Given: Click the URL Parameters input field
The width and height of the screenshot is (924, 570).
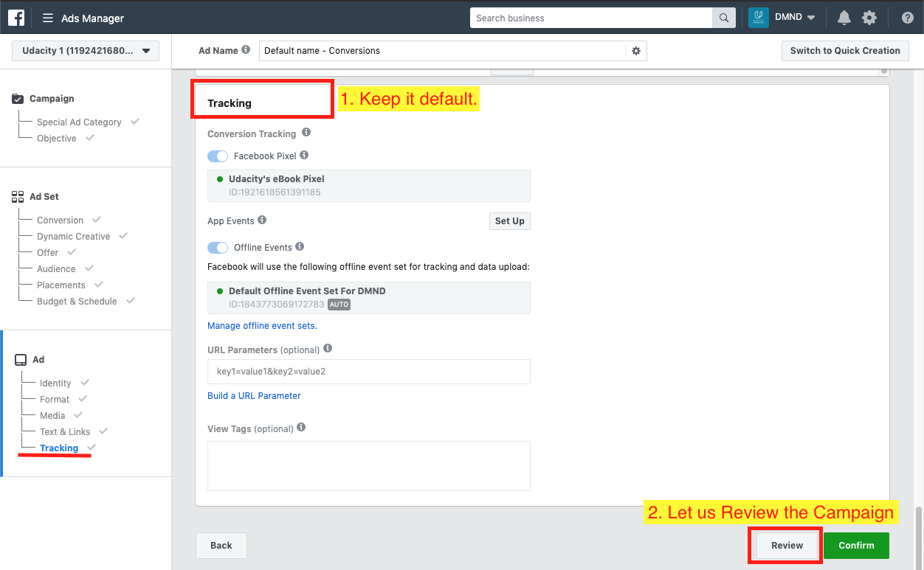Looking at the screenshot, I should pos(368,372).
